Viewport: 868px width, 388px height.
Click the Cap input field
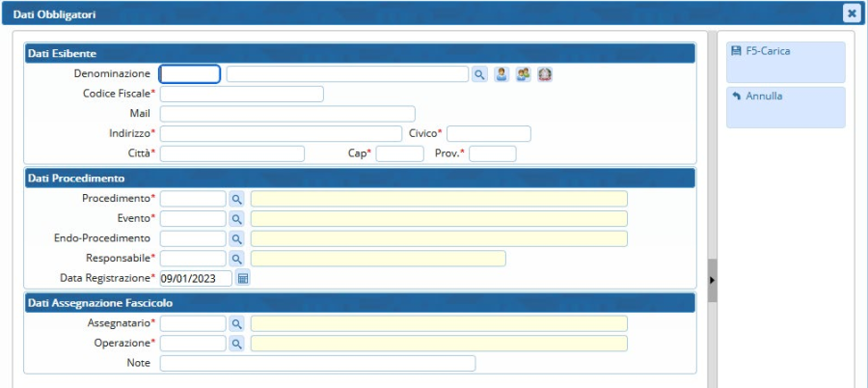pos(399,153)
